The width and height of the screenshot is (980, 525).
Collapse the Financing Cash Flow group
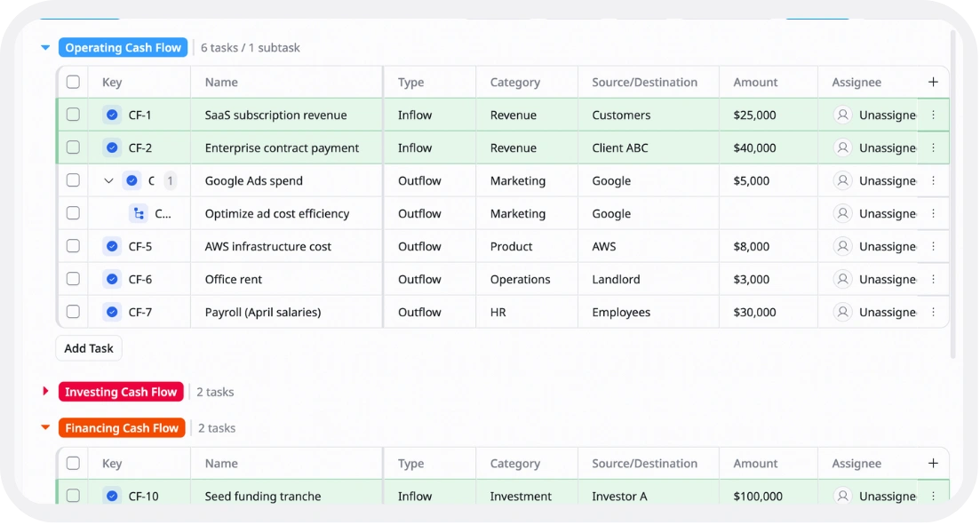tap(45, 427)
